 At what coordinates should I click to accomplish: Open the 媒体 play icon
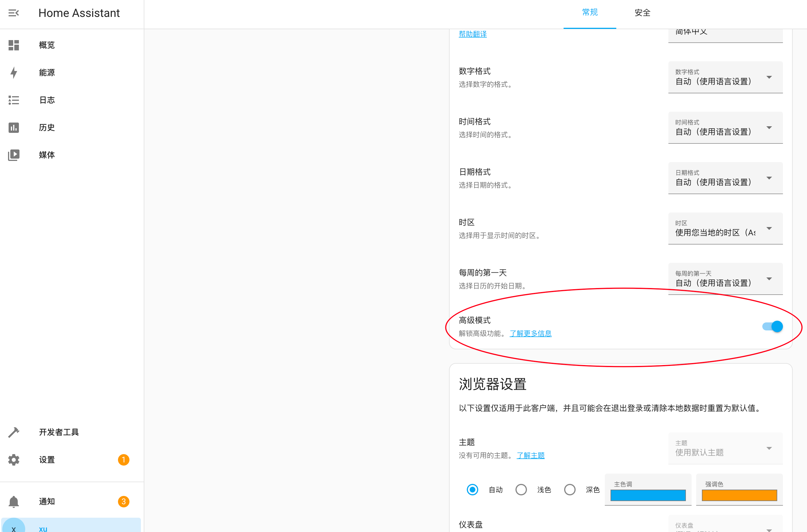click(13, 155)
